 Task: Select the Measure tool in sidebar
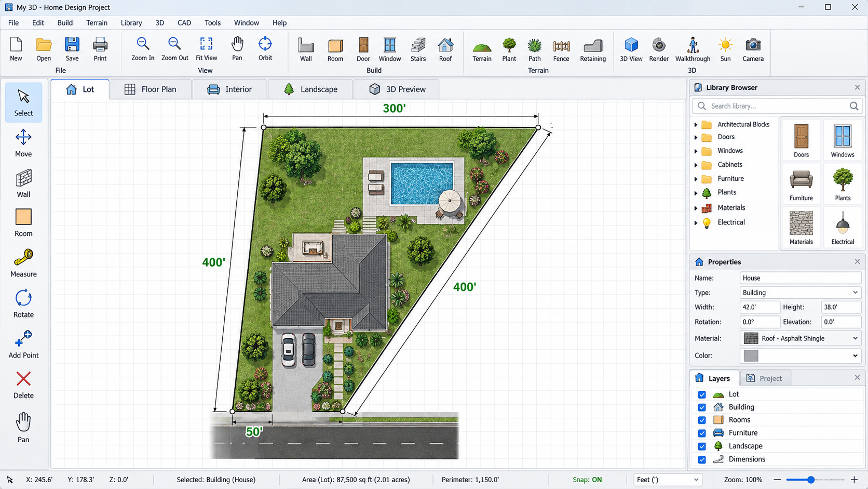(23, 263)
